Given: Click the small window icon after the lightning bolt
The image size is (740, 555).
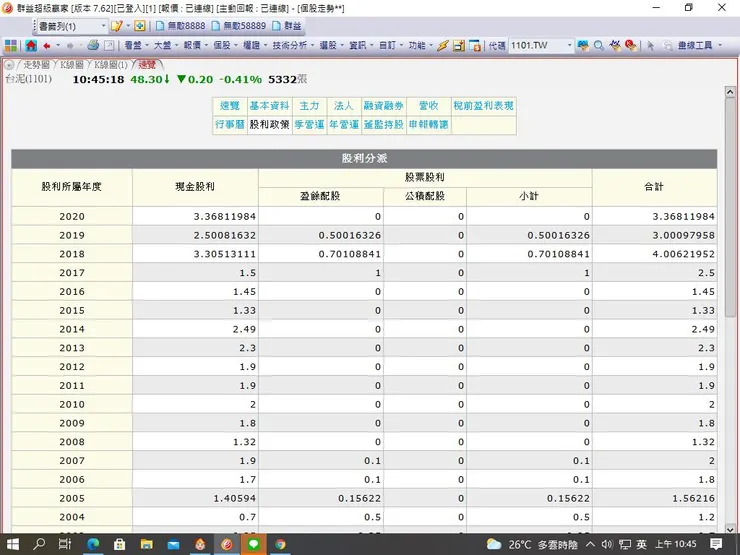Looking at the screenshot, I should (459, 46).
